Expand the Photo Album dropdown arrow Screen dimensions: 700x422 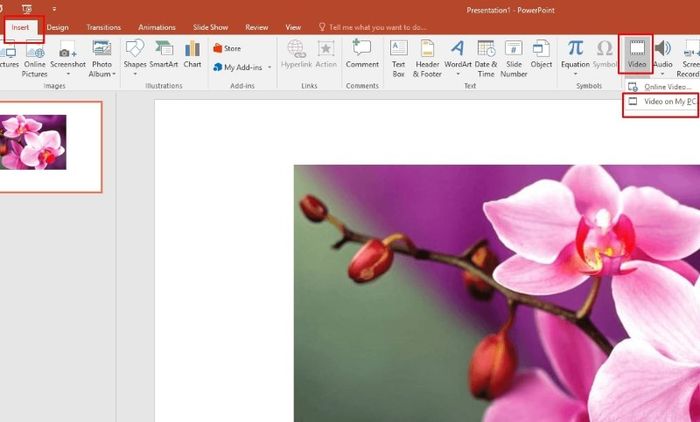tap(114, 74)
